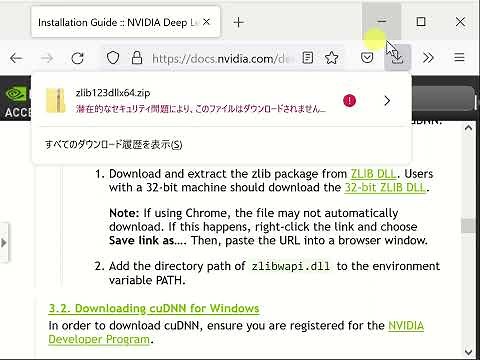Maximize the Firefox window
Image resolution: width=480 pixels, height=360 pixels.
(421, 22)
